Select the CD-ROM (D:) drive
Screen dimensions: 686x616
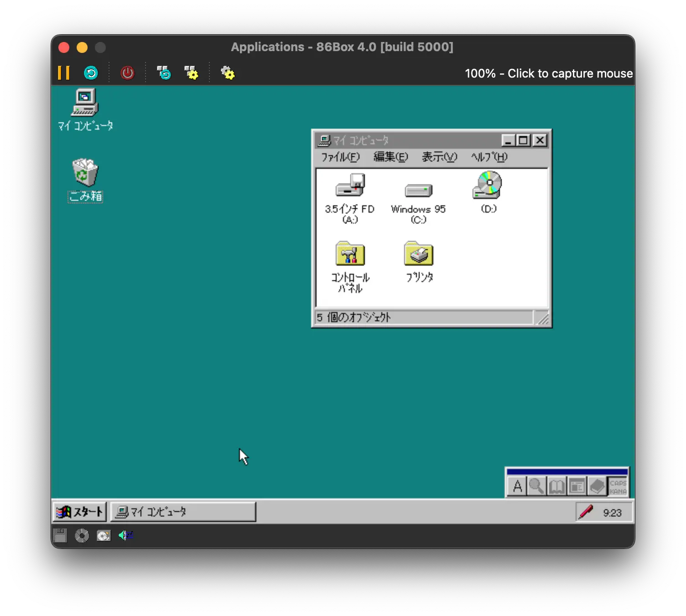coord(488,193)
